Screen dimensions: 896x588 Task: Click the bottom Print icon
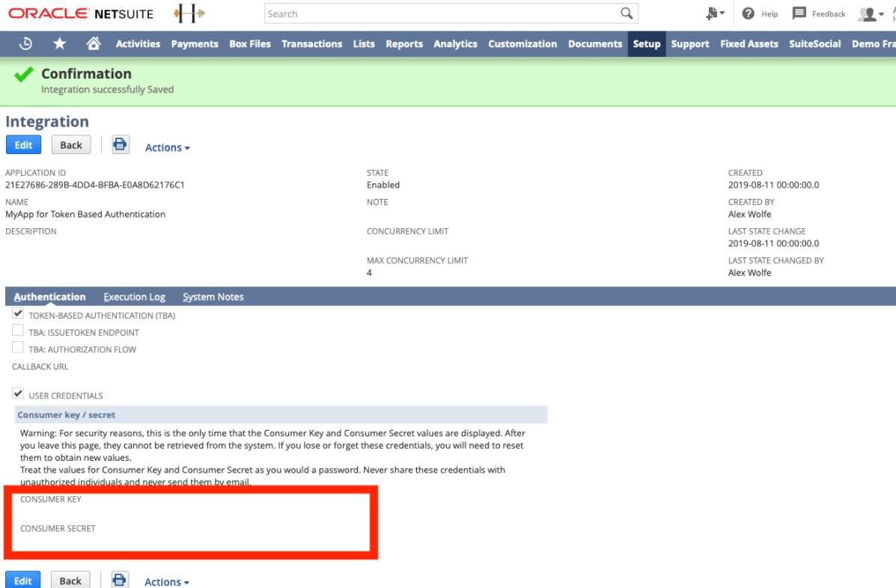point(120,580)
